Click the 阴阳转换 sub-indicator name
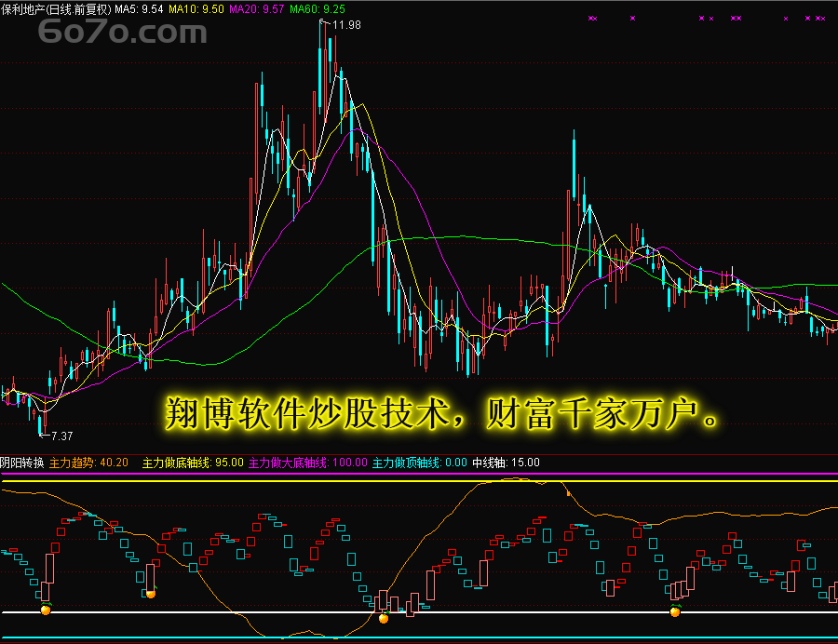The image size is (838, 644). click(x=22, y=463)
